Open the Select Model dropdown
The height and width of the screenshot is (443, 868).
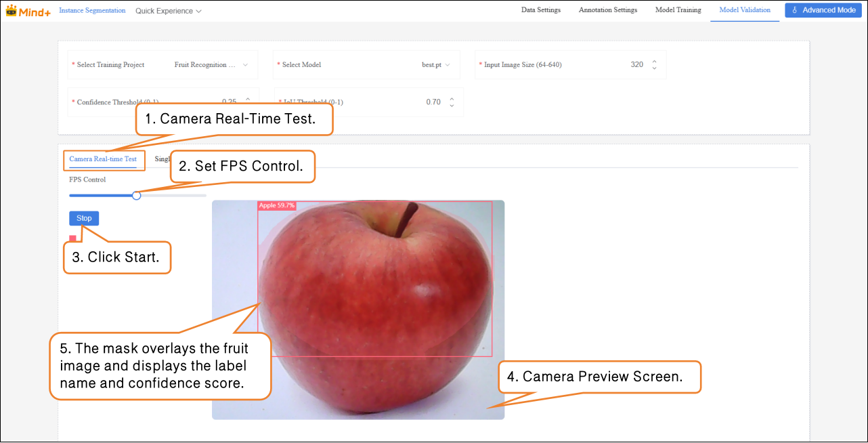[x=433, y=65]
